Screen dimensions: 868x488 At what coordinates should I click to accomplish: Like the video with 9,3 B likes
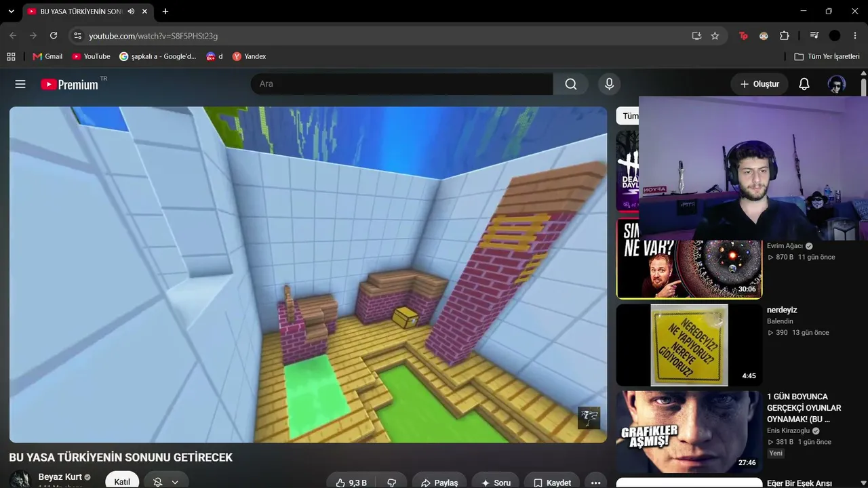click(x=351, y=483)
